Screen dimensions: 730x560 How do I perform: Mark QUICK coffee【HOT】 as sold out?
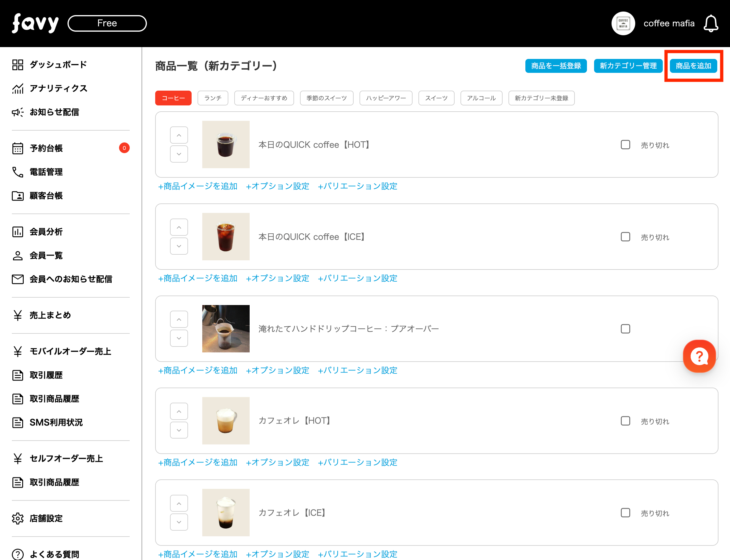click(625, 145)
